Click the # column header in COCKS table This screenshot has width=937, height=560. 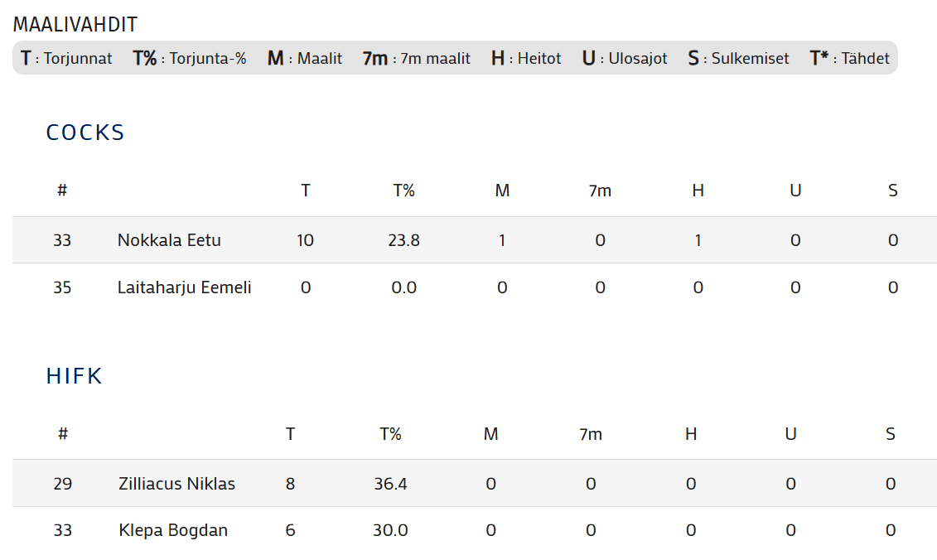click(62, 191)
